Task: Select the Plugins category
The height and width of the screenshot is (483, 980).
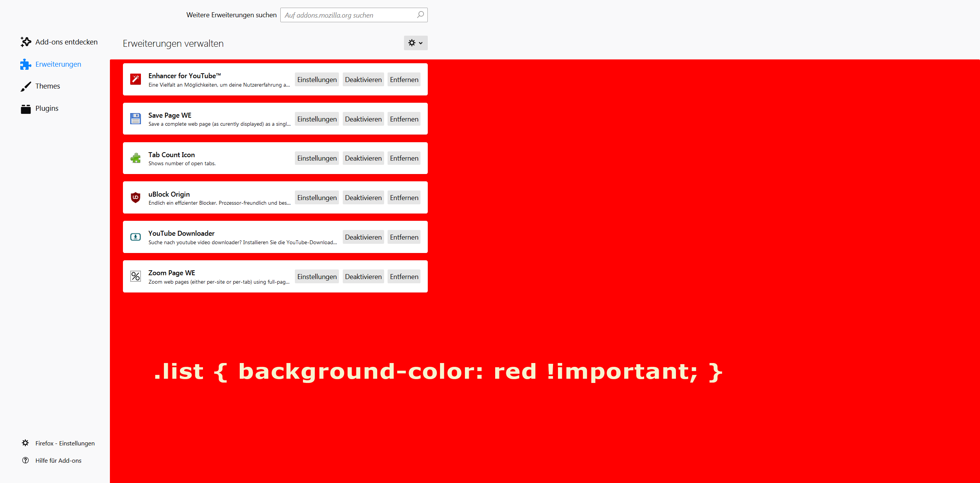Action: (47, 108)
